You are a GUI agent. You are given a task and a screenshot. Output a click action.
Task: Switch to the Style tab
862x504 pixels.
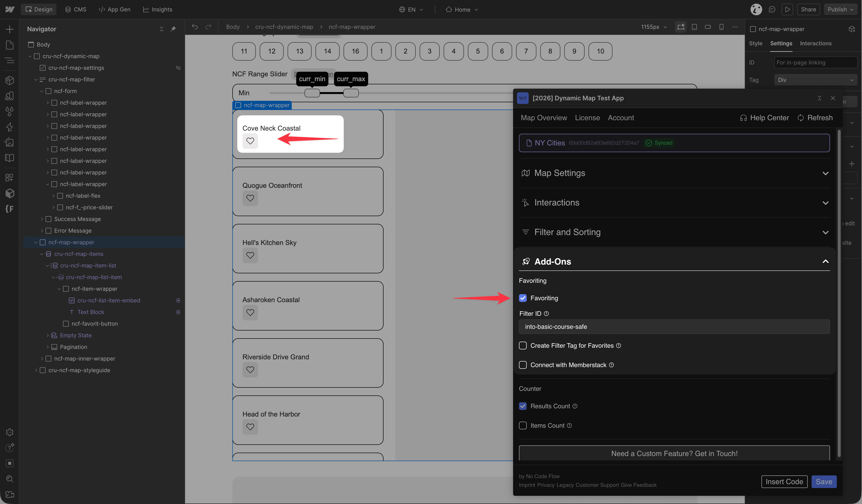pyautogui.click(x=756, y=43)
